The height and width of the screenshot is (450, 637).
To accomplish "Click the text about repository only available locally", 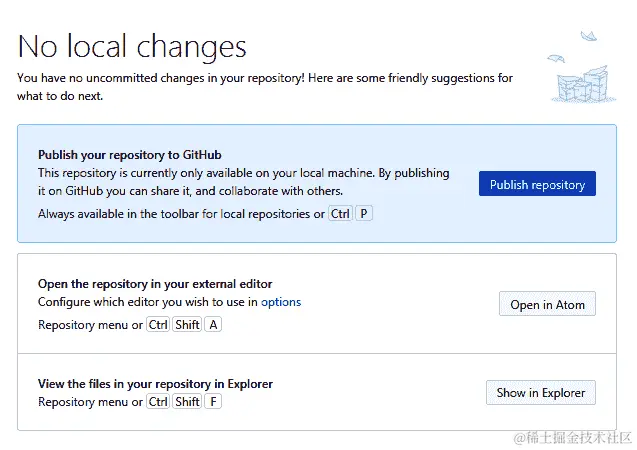I will pyautogui.click(x=243, y=182).
